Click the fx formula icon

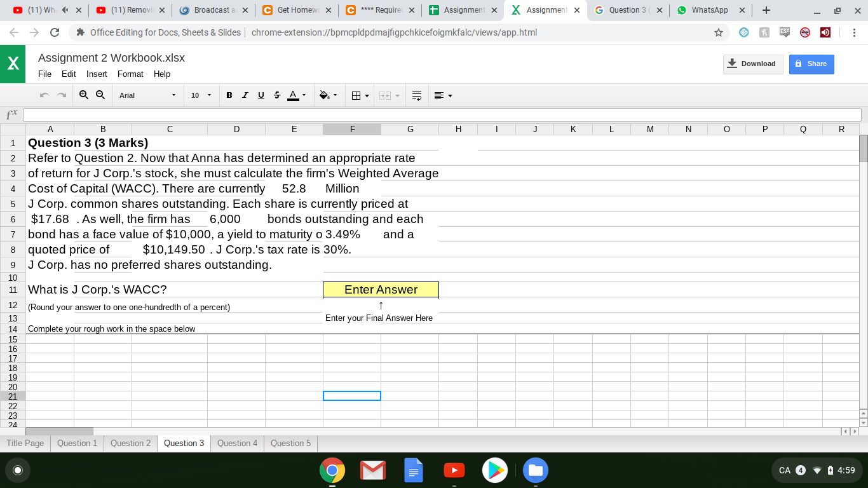pyautogui.click(x=11, y=114)
